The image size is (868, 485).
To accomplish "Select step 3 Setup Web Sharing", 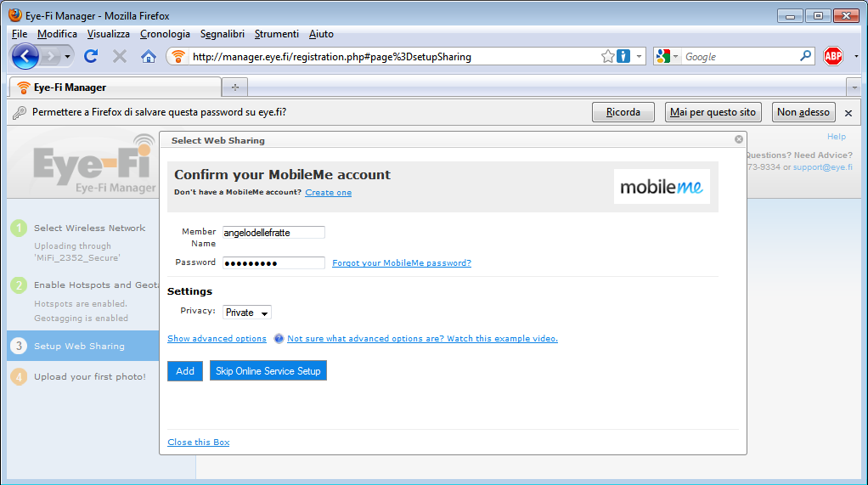I will pos(83,346).
